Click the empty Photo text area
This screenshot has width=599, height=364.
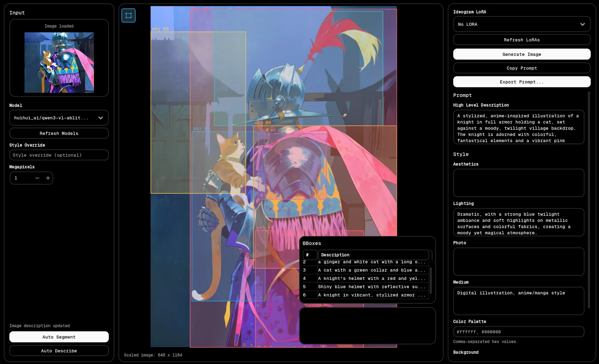coord(519,261)
